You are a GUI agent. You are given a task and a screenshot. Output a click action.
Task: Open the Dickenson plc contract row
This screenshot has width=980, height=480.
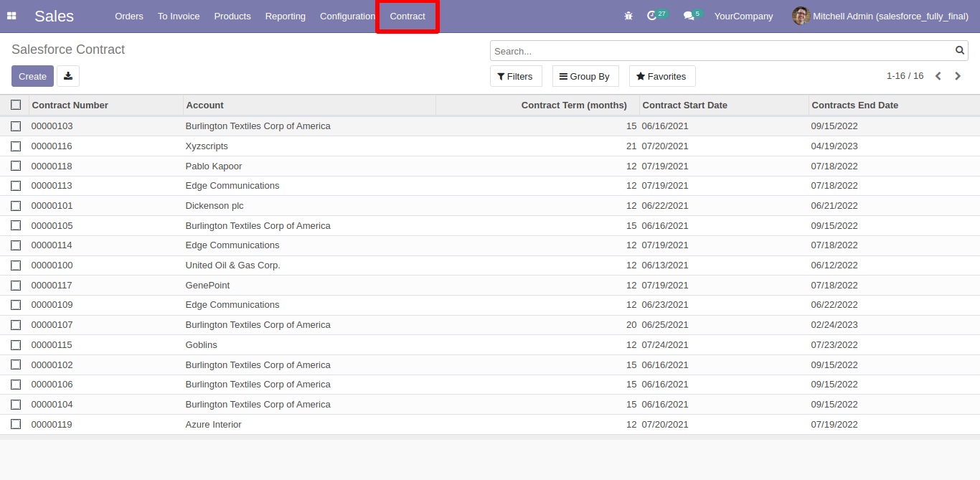pyautogui.click(x=490, y=206)
